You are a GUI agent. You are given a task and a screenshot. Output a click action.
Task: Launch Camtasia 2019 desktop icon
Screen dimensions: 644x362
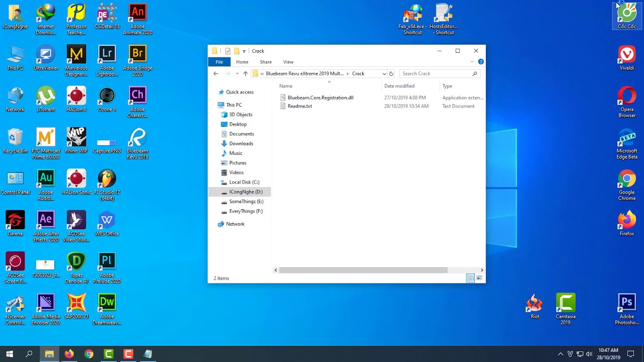tap(566, 310)
